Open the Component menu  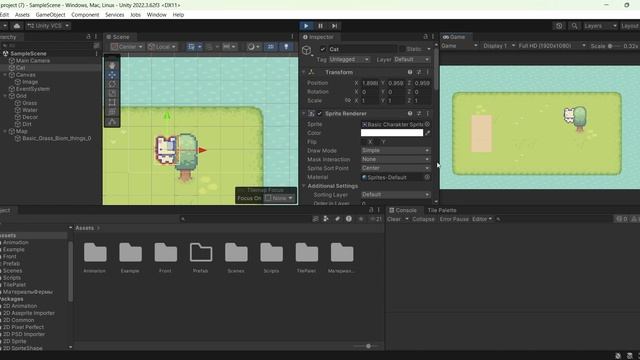point(85,15)
